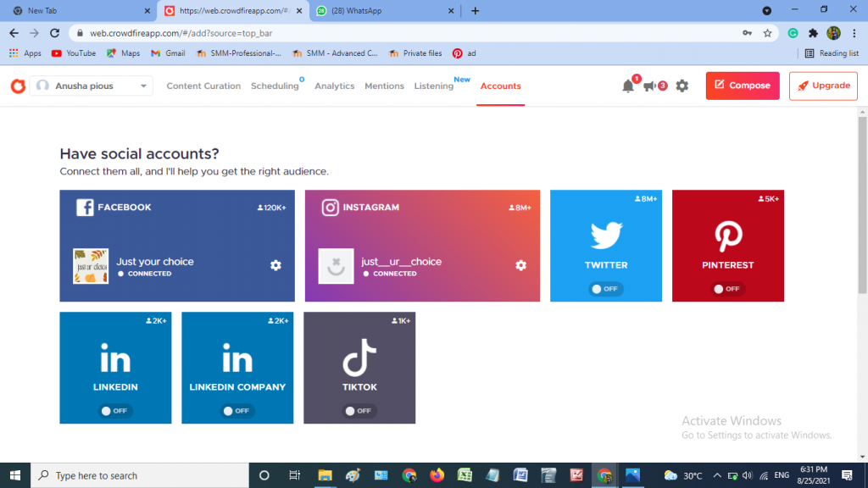Screen dimensions: 868x488
Task: Open the Analytics tab
Action: click(x=334, y=86)
